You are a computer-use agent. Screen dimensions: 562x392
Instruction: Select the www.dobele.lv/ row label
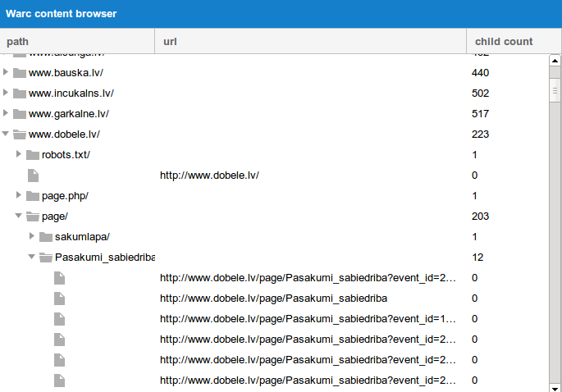(x=64, y=134)
